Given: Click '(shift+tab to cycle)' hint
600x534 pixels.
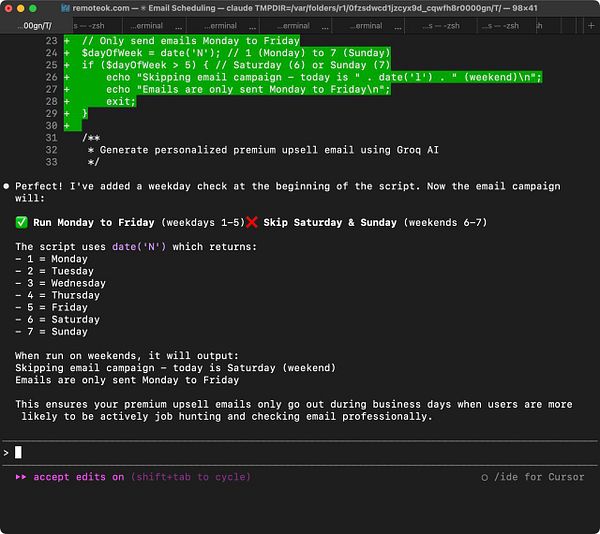Looking at the screenshot, I should click(191, 477).
